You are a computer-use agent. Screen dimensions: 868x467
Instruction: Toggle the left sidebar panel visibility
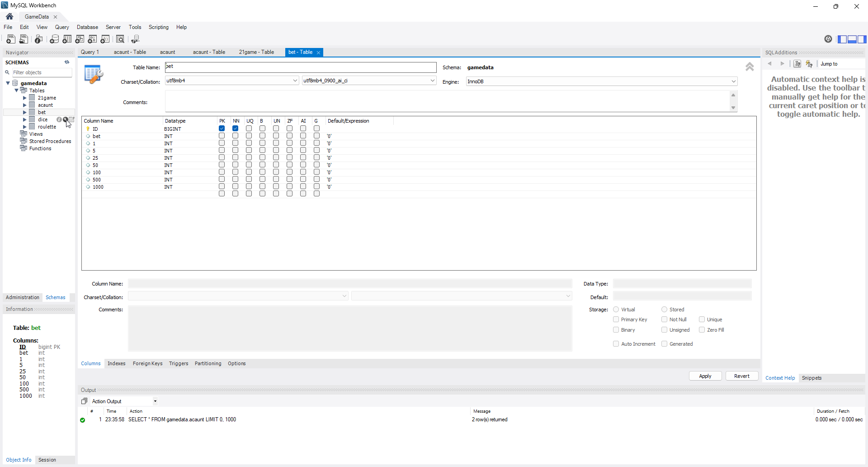pyautogui.click(x=842, y=39)
